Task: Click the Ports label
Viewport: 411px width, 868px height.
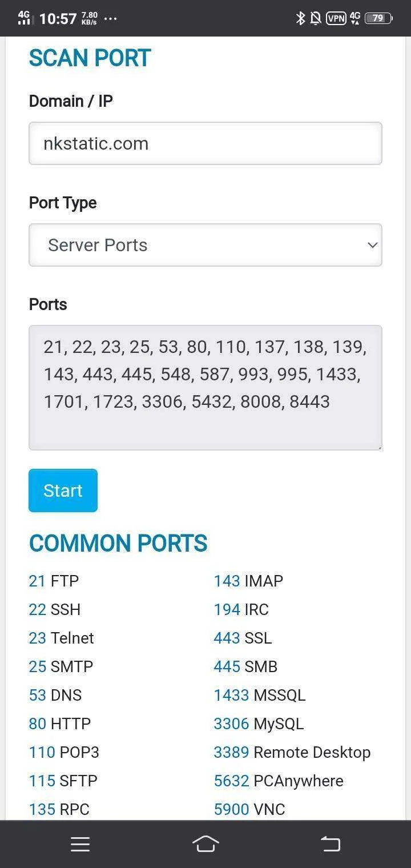Action: (48, 304)
